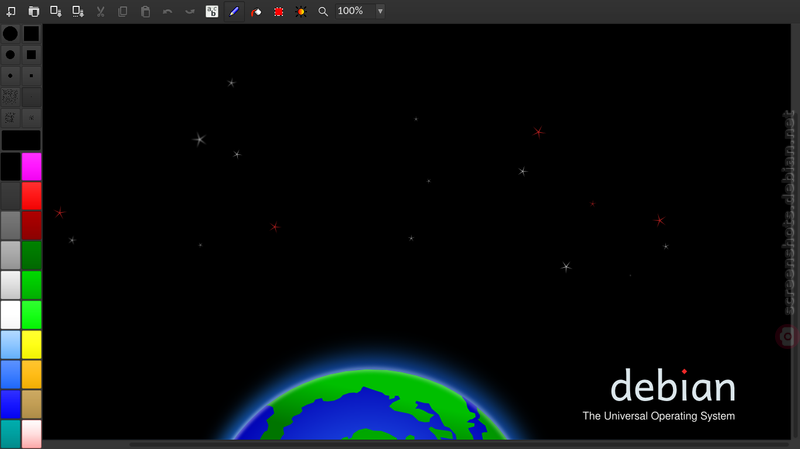800x449 pixels.
Task: Choose the medium round brush
Action: (10, 55)
